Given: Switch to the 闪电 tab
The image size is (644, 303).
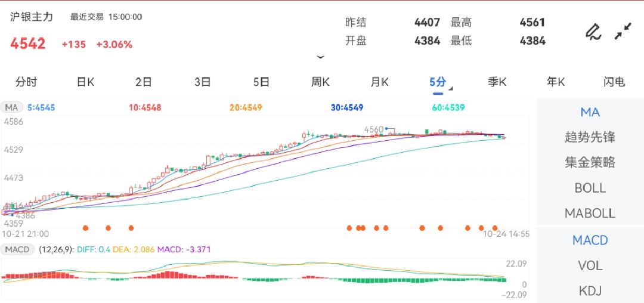Looking at the screenshot, I should tap(614, 82).
